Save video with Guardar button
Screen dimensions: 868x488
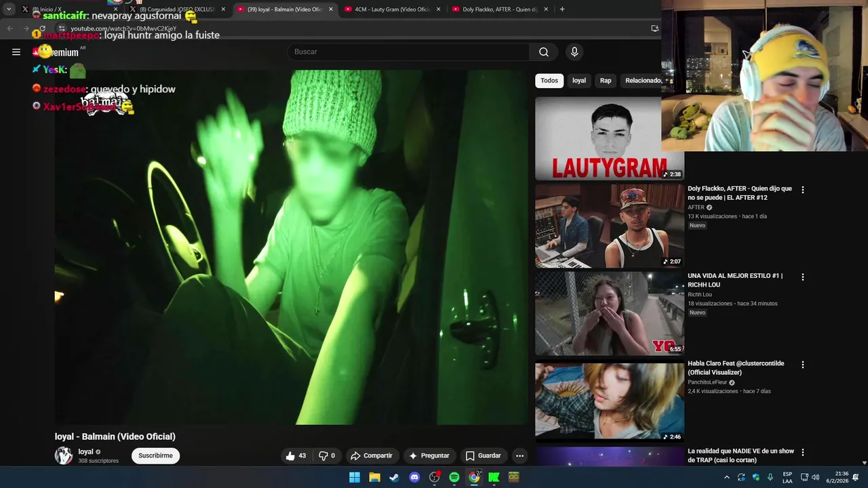pos(483,455)
